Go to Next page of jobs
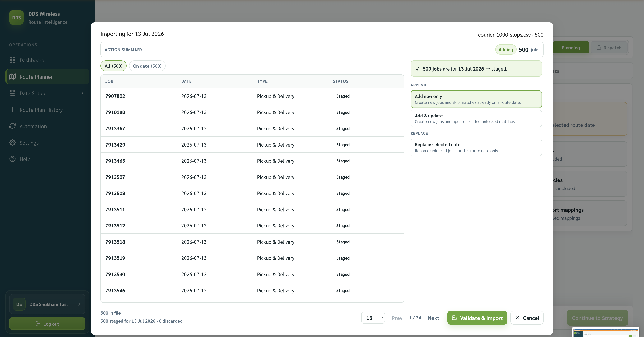 (433, 318)
